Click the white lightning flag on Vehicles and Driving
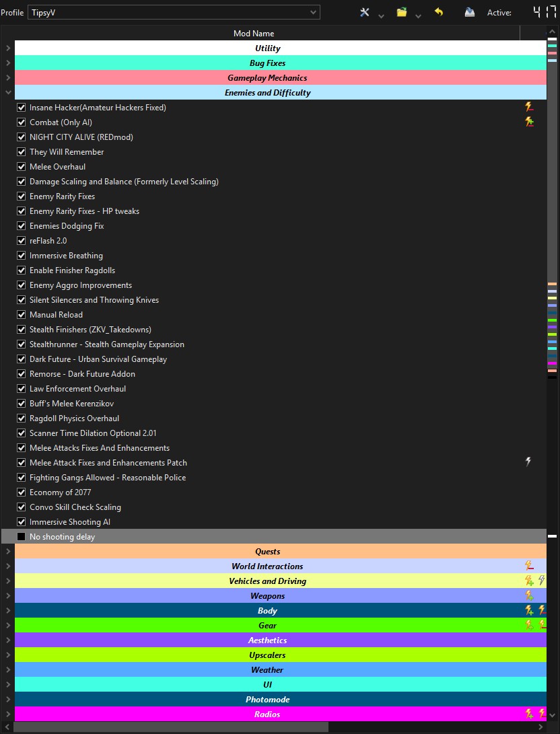The height and width of the screenshot is (734, 560). pos(542,581)
